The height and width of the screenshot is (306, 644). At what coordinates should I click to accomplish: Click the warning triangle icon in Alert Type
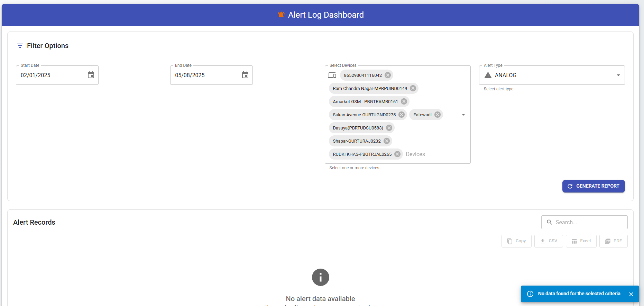coord(488,75)
